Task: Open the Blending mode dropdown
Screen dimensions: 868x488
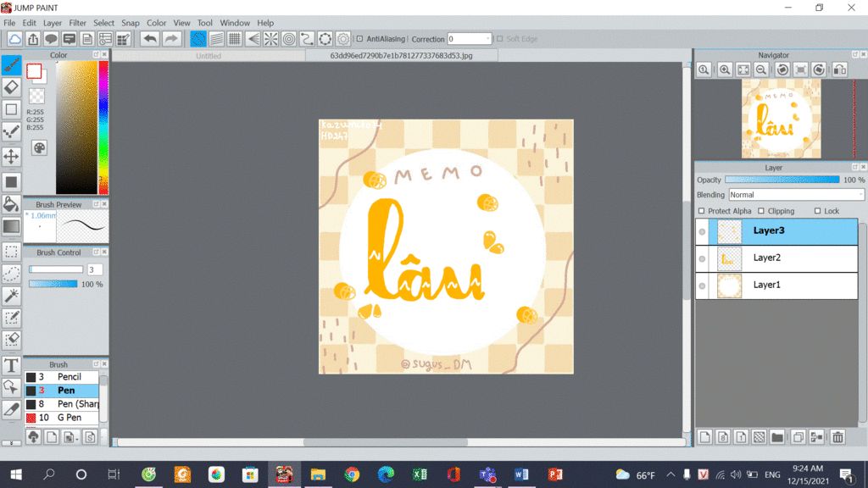Action: click(796, 195)
